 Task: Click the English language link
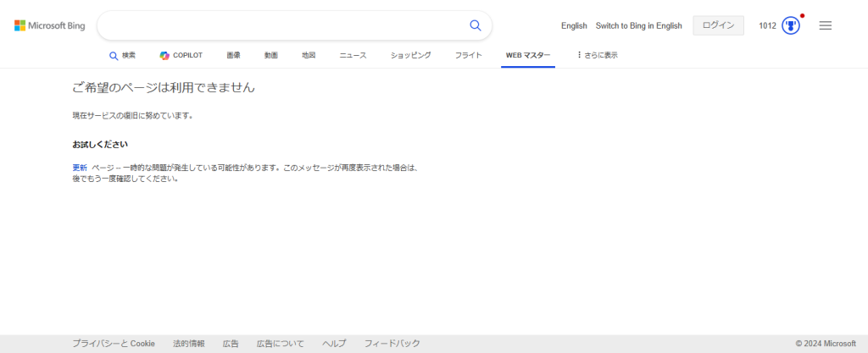574,25
